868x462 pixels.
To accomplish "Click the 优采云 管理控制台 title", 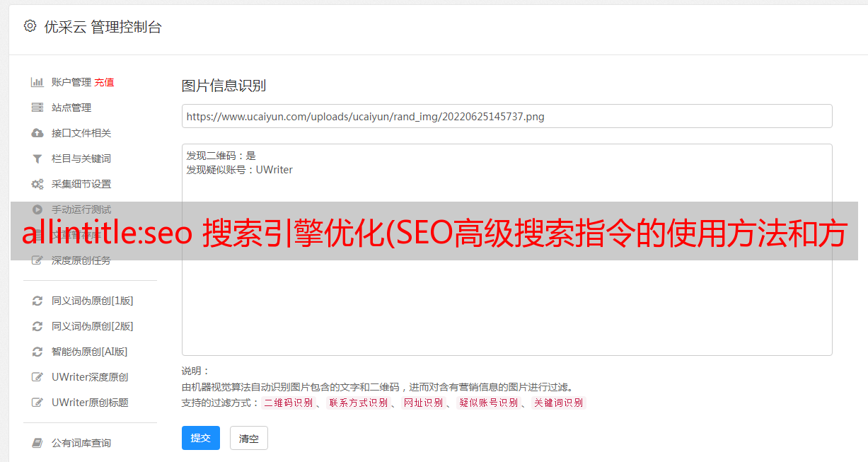I will [103, 27].
